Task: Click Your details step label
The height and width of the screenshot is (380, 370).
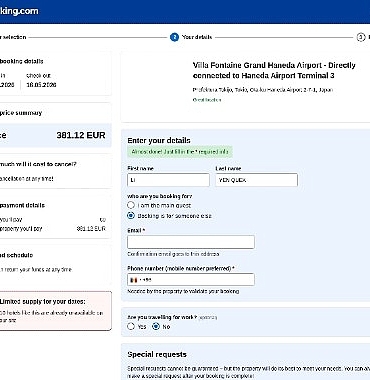Action: [197, 37]
